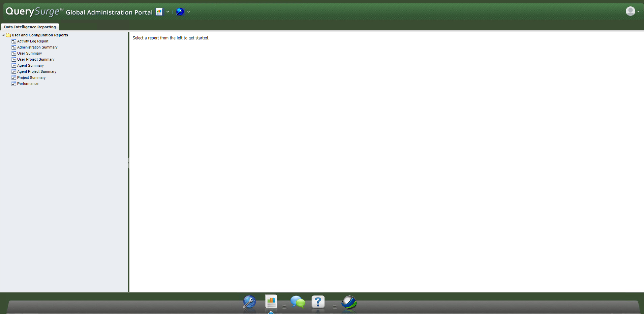Open the help question mark icon in dock
The width and height of the screenshot is (644, 314).
coord(318,302)
